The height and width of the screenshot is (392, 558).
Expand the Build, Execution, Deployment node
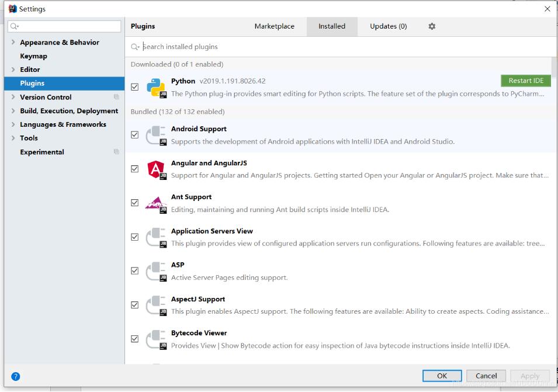(13, 111)
